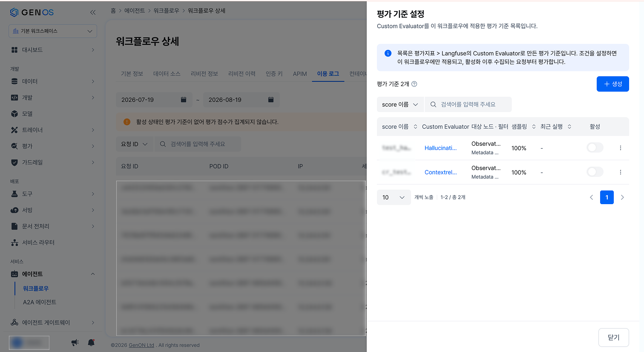Open the 서빙 cloud upload section
The height and width of the screenshot is (352, 644).
[53, 210]
